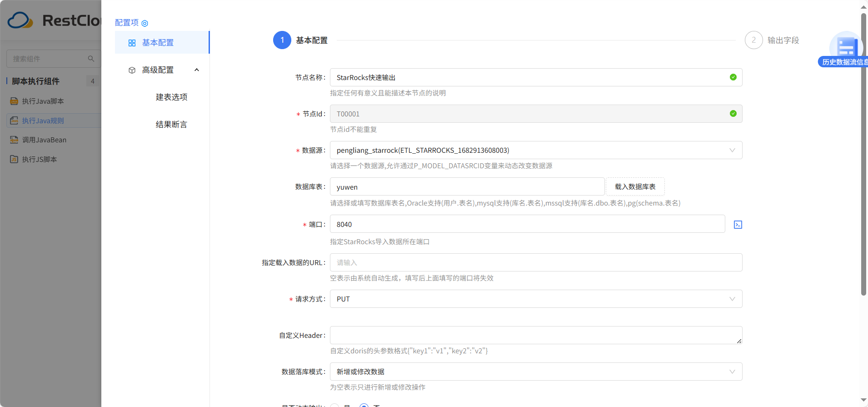This screenshot has width=868, height=407.
Task: Click the vertical scrollbar of the dialog
Action: (863, 155)
